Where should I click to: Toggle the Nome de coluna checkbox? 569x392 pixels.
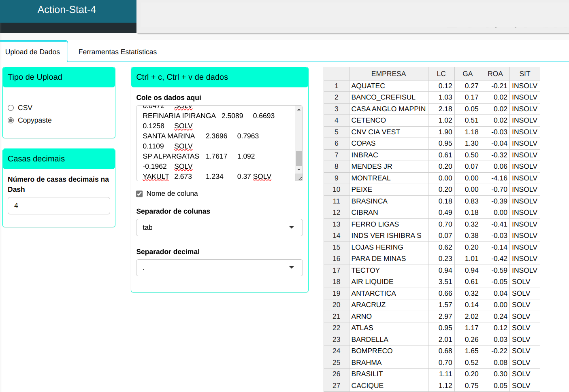(x=139, y=194)
